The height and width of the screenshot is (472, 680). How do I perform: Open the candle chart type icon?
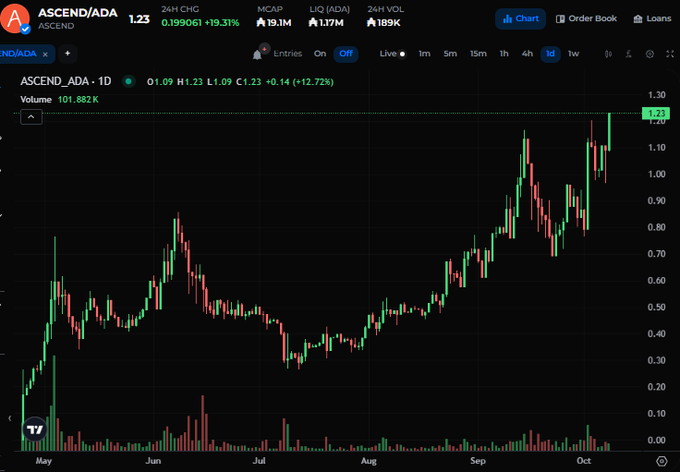(608, 54)
